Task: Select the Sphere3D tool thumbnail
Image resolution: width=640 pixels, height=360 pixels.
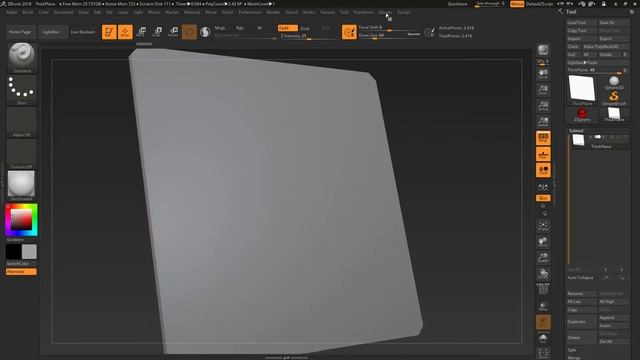Action: click(614, 82)
